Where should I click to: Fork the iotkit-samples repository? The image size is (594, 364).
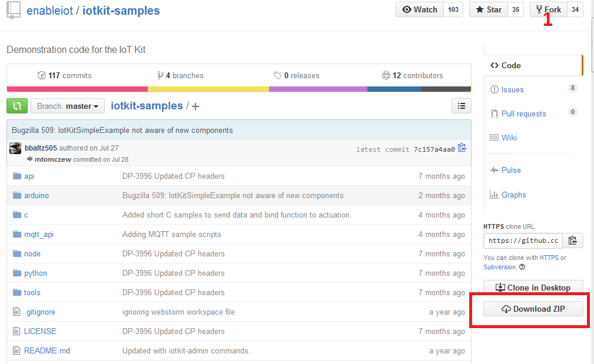[549, 9]
